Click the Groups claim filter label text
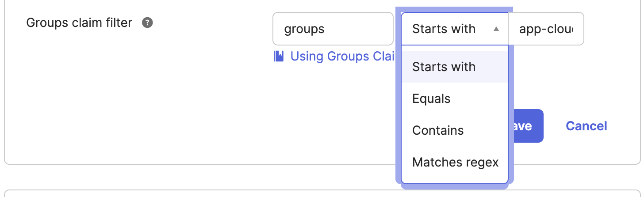 (79, 23)
